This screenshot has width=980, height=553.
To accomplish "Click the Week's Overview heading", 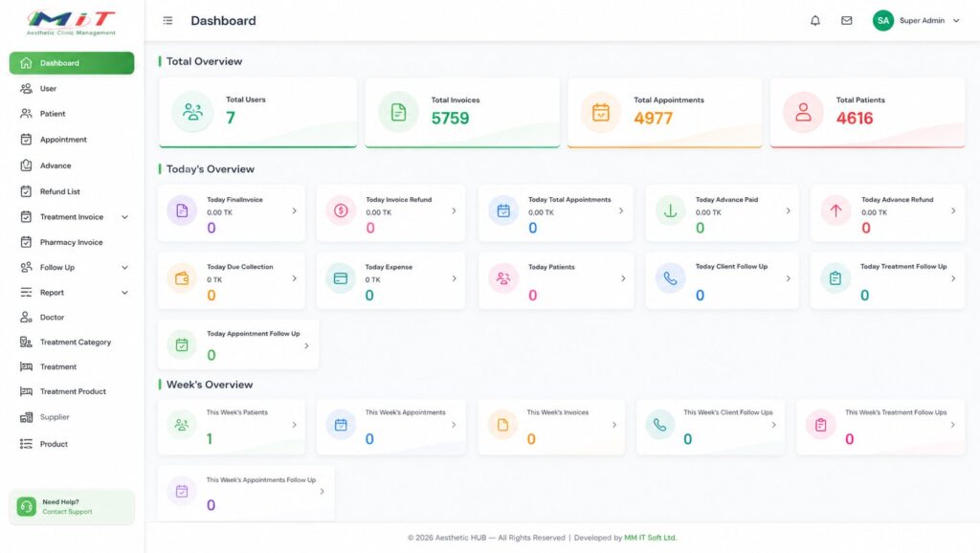I will pos(210,385).
